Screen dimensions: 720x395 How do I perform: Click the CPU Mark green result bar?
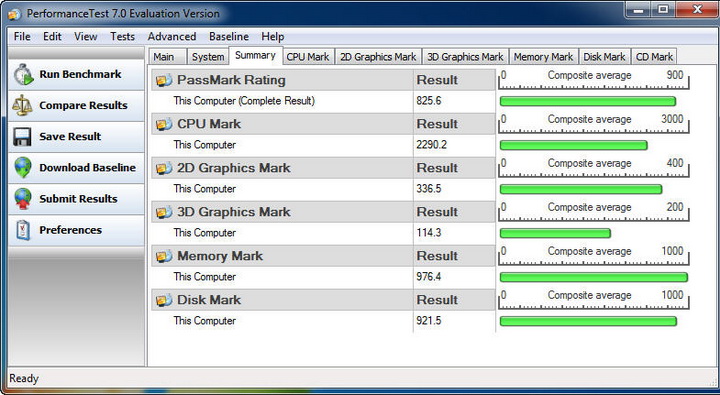574,146
